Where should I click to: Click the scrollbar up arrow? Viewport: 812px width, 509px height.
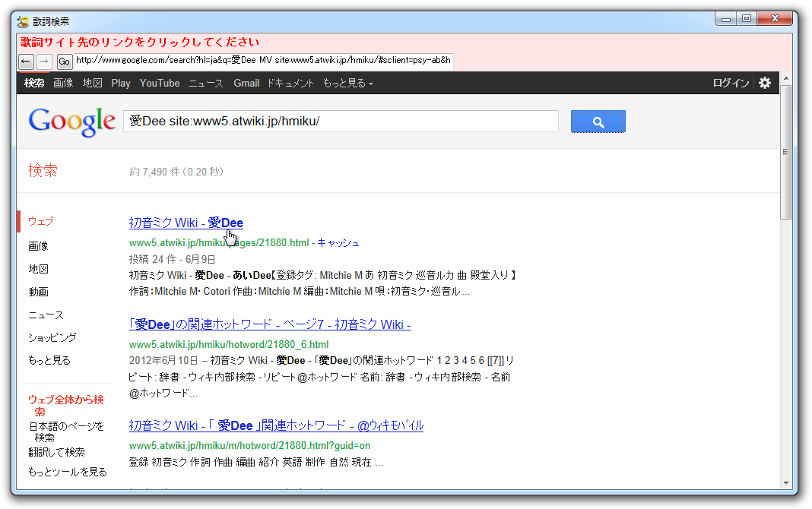786,78
